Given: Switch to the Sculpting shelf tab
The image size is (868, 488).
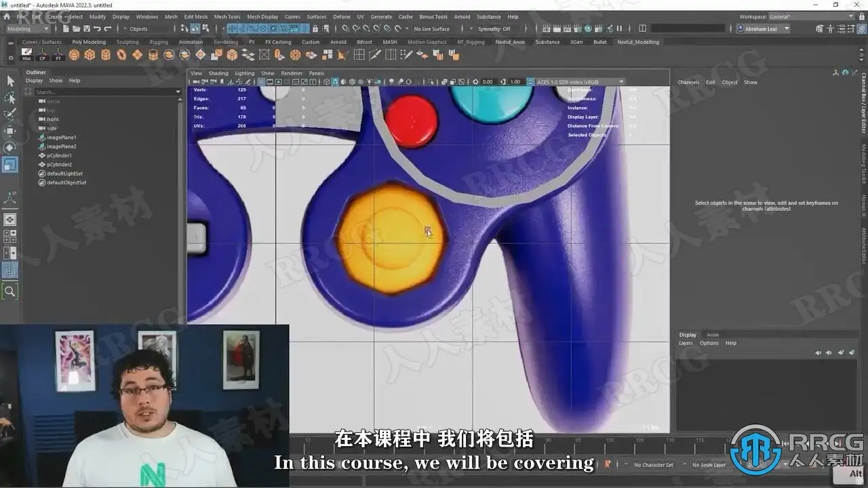Looking at the screenshot, I should point(127,42).
